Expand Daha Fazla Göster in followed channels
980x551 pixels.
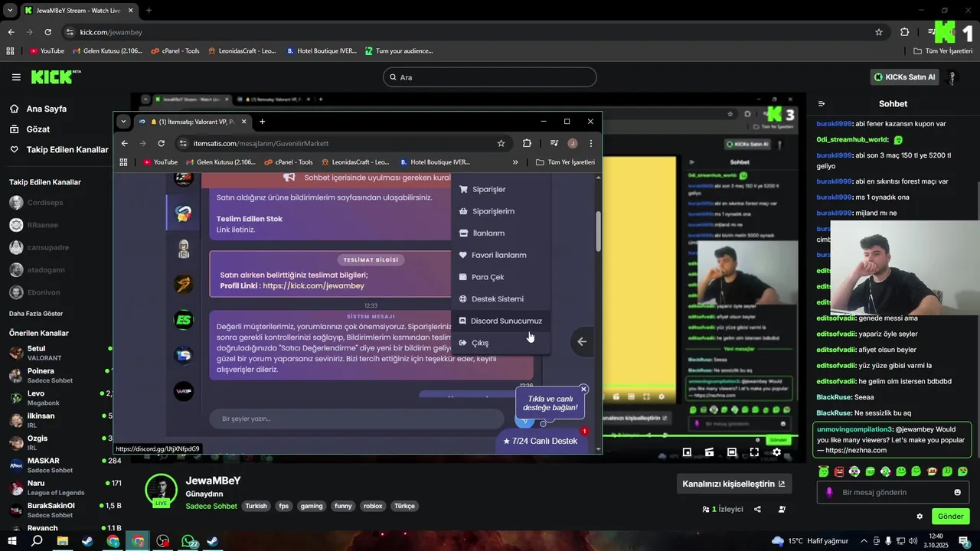click(36, 314)
